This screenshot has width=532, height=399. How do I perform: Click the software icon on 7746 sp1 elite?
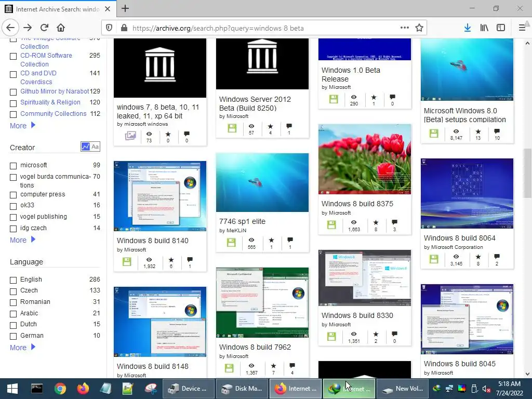[231, 242]
